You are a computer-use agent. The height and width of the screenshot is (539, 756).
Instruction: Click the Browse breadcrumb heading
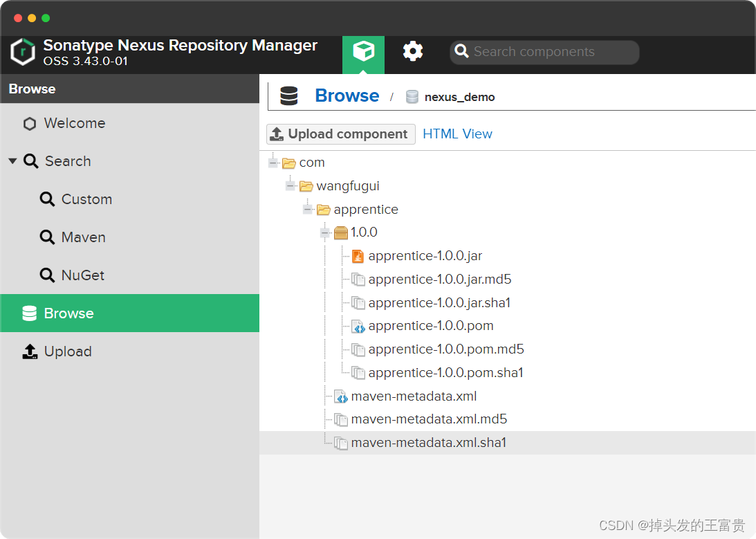click(347, 95)
